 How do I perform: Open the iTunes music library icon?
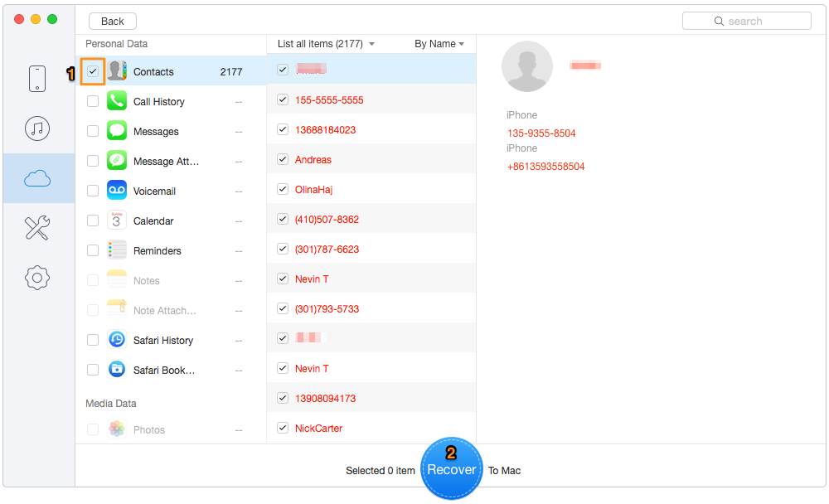pos(37,128)
